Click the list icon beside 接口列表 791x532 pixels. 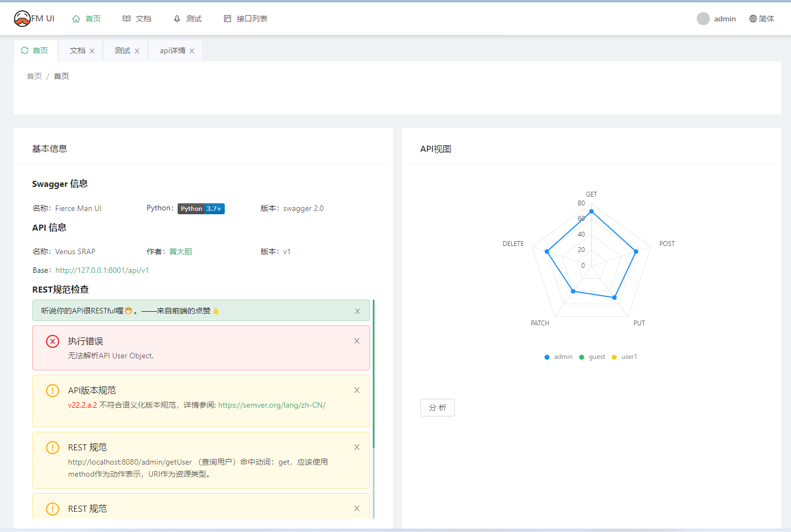coord(227,19)
